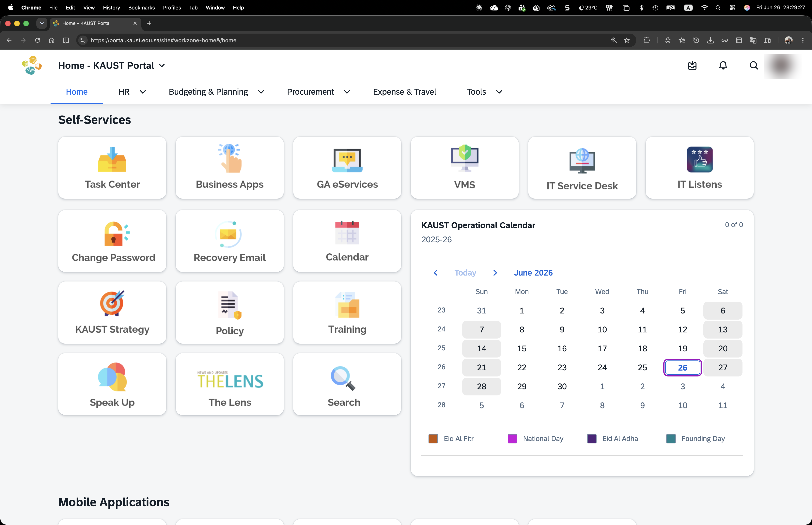Open the Chrome Bookmarks menu
Screen dimensions: 812x525
pyautogui.click(x=141, y=8)
